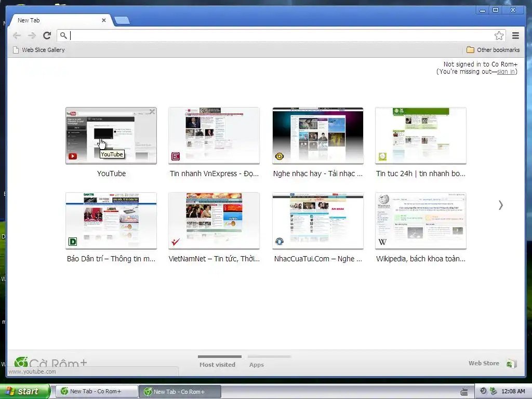
Task: Click the VnExpress favicon on its tile
Action: (176, 156)
